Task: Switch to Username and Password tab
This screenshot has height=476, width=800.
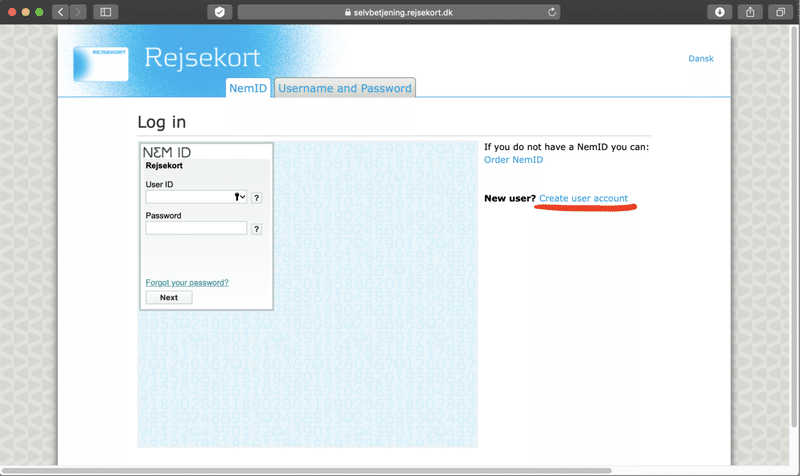Action: (345, 88)
